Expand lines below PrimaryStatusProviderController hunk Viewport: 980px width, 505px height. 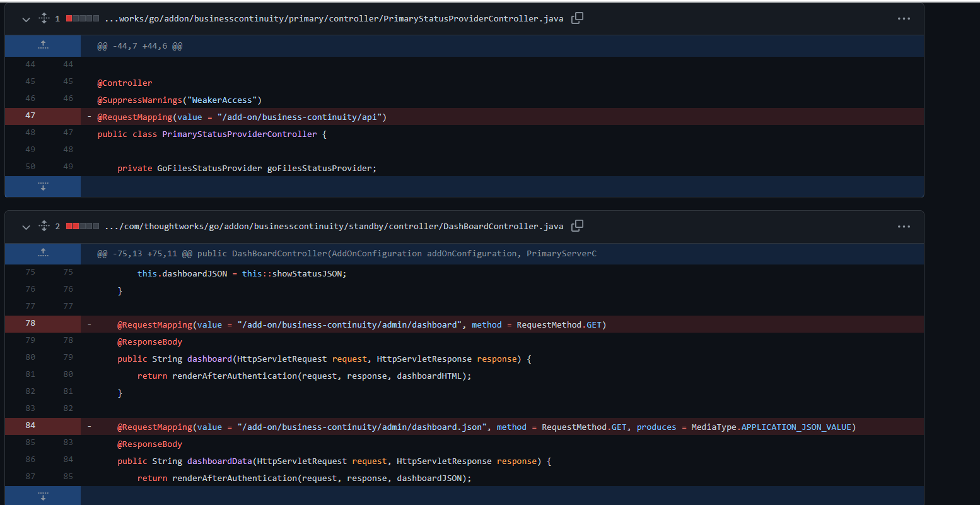[x=43, y=186]
